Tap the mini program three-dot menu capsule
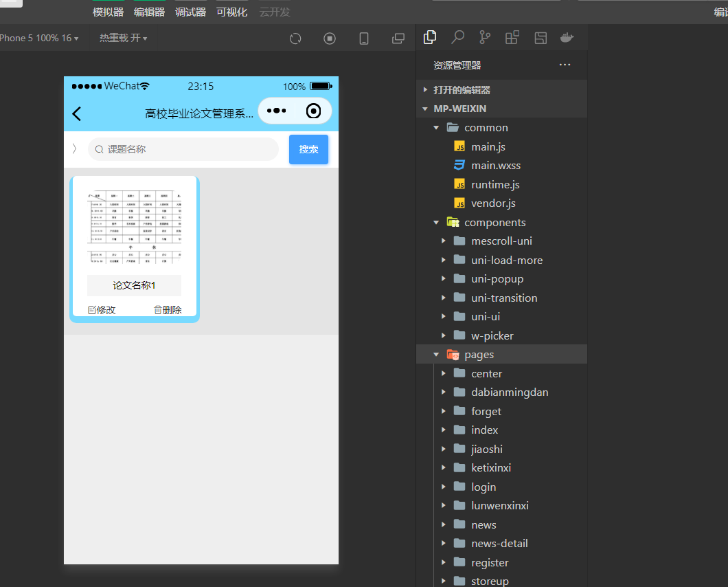This screenshot has height=587, width=728. click(x=277, y=111)
